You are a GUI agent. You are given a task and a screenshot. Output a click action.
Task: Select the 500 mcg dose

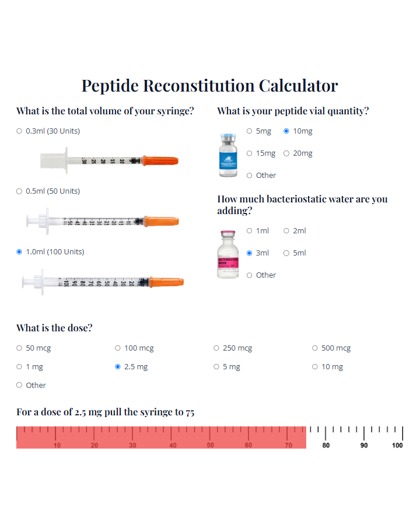point(315,348)
